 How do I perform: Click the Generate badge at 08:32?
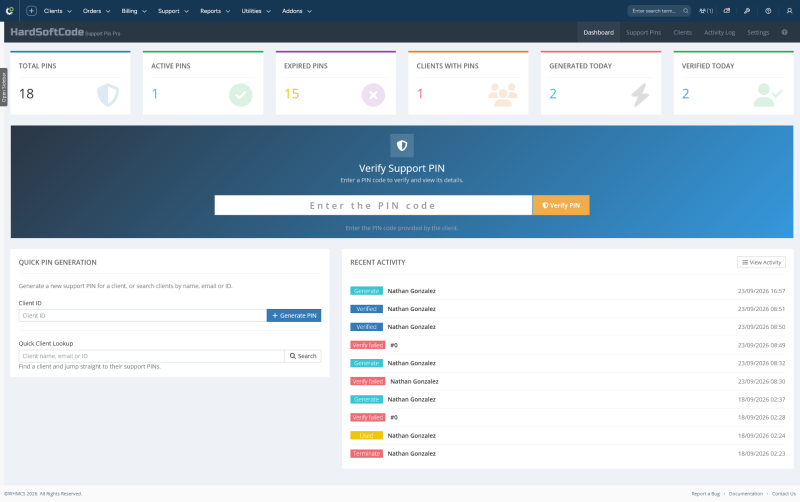[x=366, y=363]
